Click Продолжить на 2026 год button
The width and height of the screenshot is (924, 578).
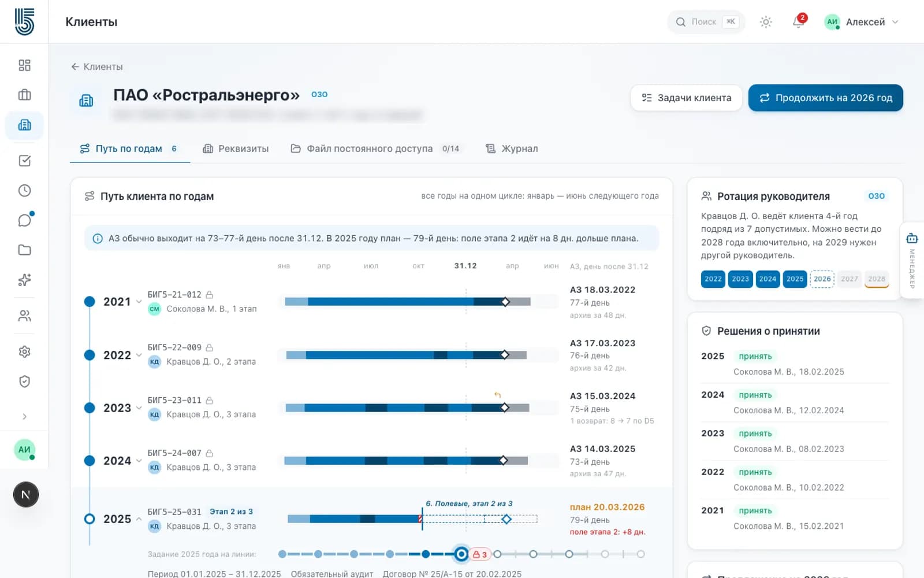click(825, 98)
